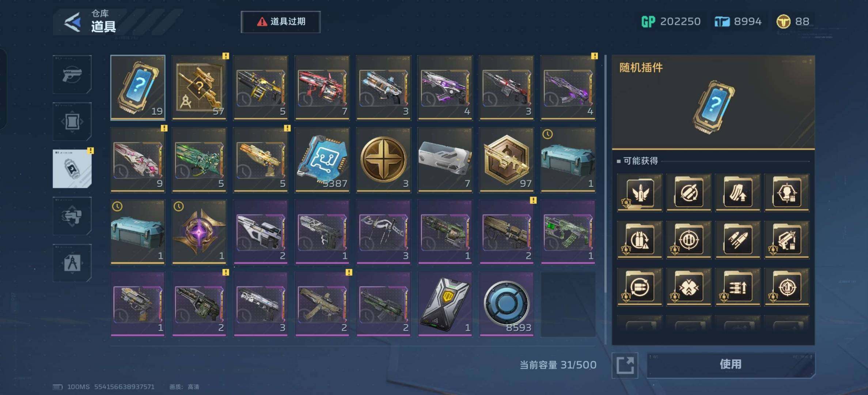Screen dimensions: 868x395
Task: Go back using the arrow icon
Action: point(73,22)
